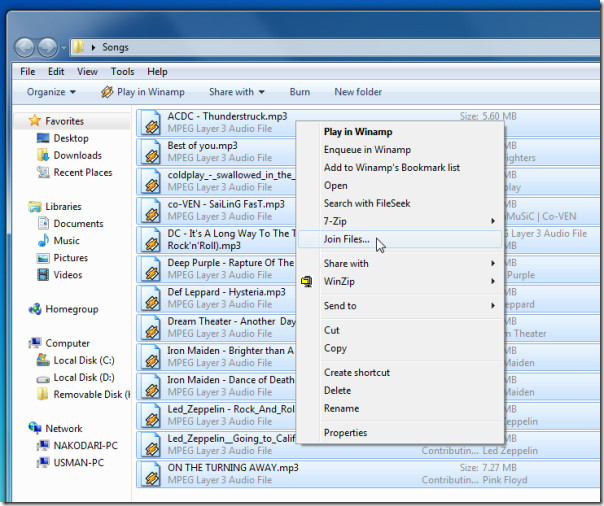Screen dimensions: 604x506
Task: Choose Join Files... from context menu
Action: (399, 239)
